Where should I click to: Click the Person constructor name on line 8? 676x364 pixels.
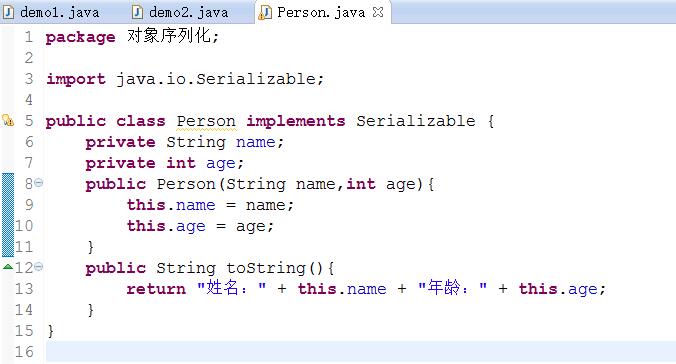point(186,184)
